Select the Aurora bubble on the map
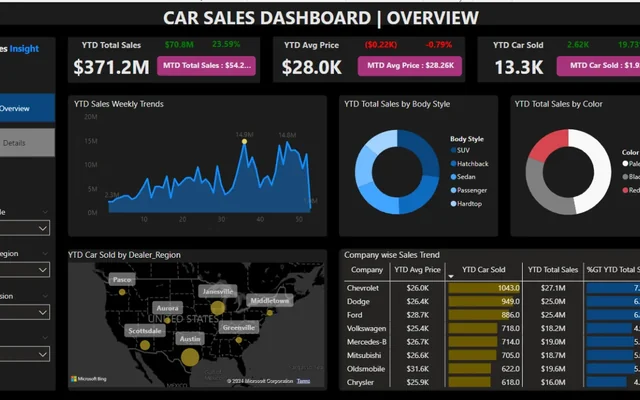The image size is (640, 400). pos(167,320)
